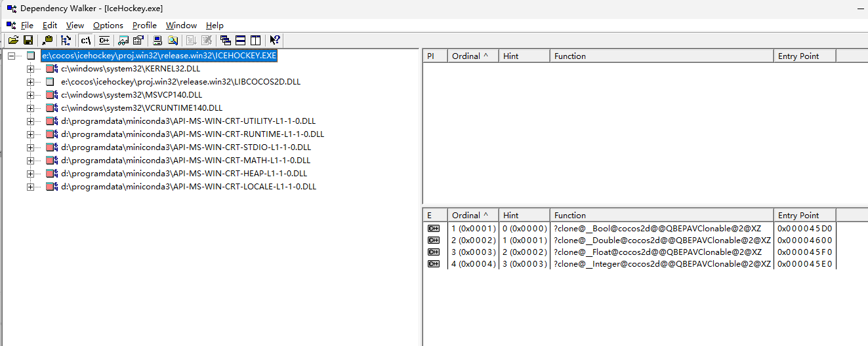This screenshot has width=868, height=346.
Task: Click the C++ icon in the ?clone@__Bool row
Action: click(x=433, y=229)
